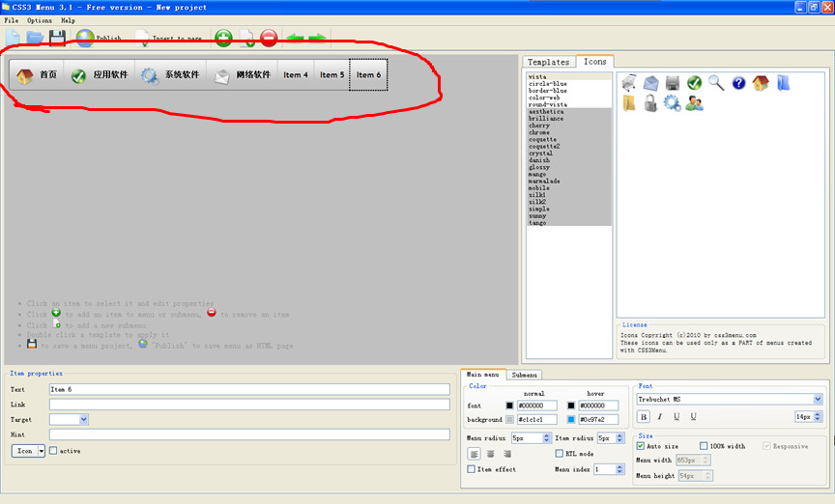This screenshot has width=835, height=504.
Task: Click the hover background blue color swatch
Action: coord(571,419)
